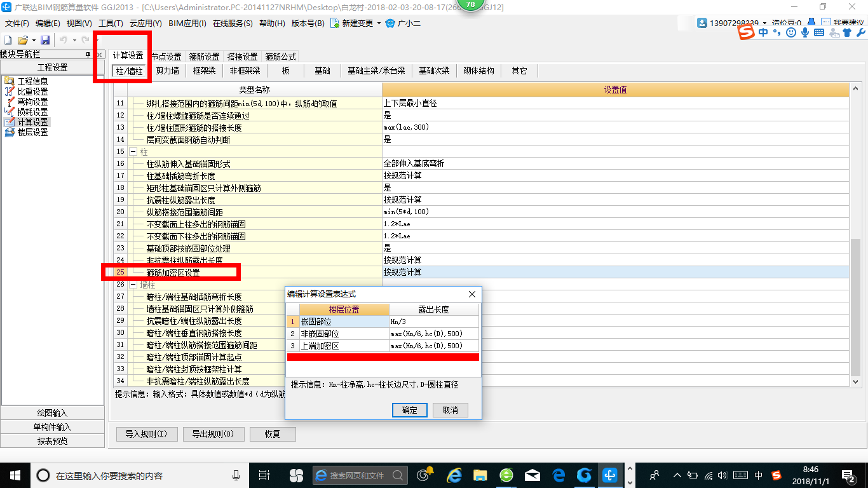Cancel dialog with 取消 button

pyautogui.click(x=451, y=410)
